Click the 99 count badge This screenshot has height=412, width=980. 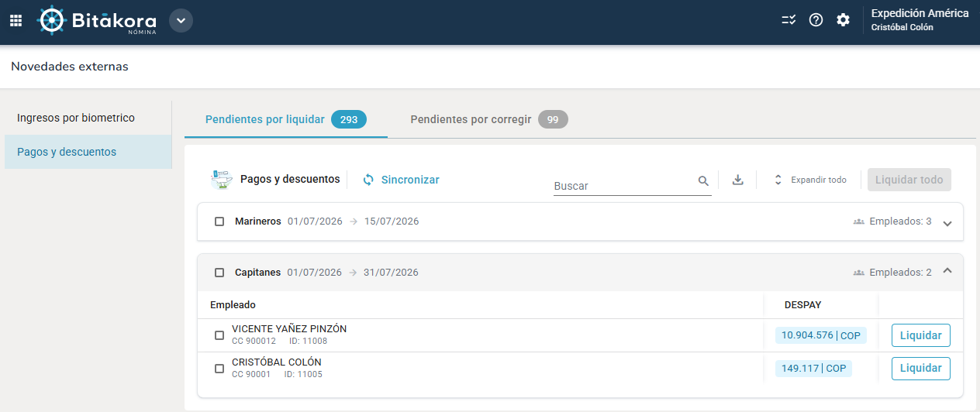coord(553,120)
